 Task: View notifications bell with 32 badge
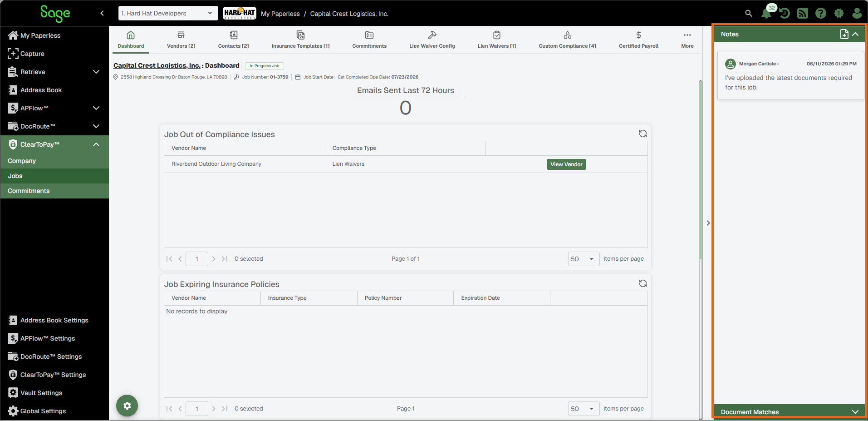coord(767,13)
